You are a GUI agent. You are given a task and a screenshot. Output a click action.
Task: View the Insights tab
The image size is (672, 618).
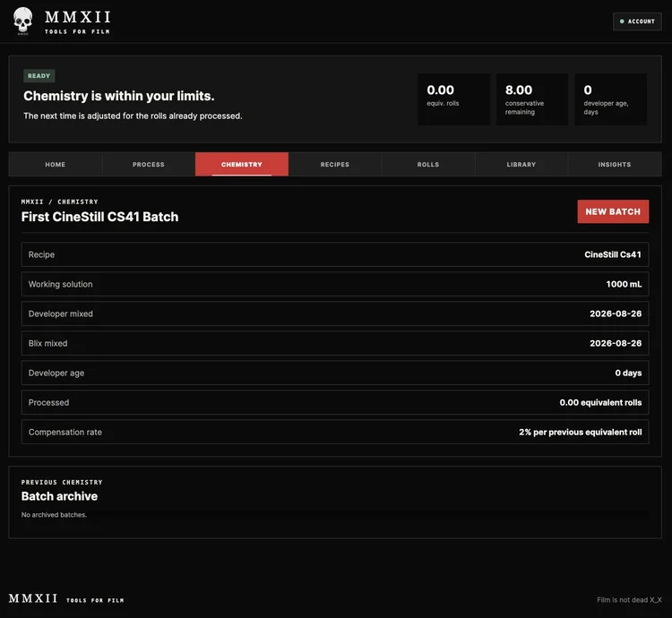[615, 165]
